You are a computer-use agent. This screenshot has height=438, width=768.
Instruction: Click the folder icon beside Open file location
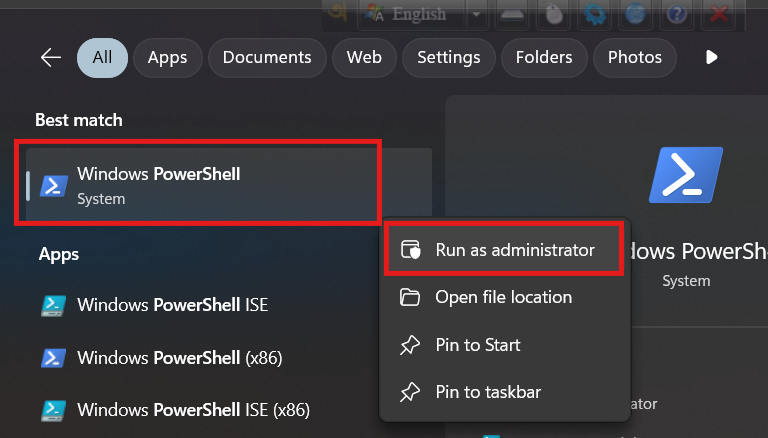point(410,297)
